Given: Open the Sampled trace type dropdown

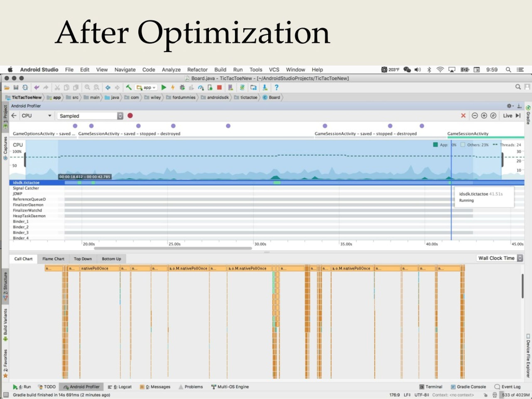Looking at the screenshot, I should (90, 116).
